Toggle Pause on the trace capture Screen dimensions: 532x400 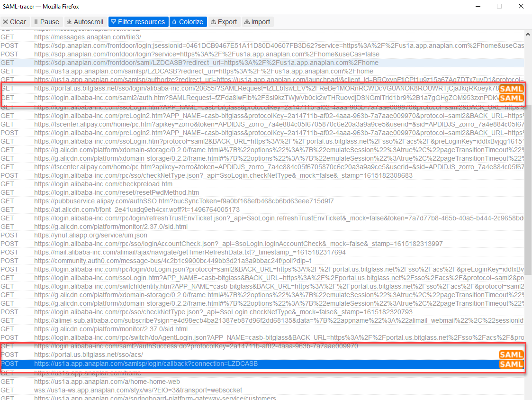(46, 22)
